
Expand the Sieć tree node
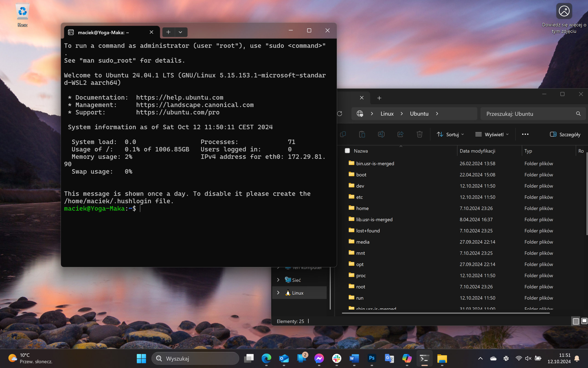[278, 280]
